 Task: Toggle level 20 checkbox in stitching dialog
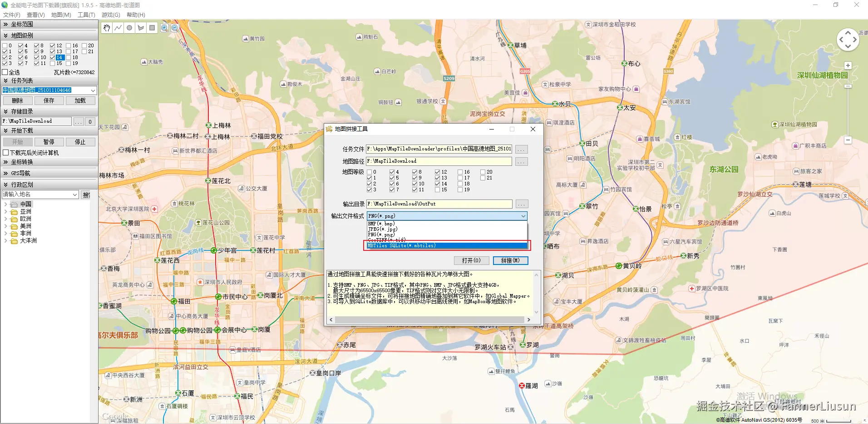coord(483,172)
